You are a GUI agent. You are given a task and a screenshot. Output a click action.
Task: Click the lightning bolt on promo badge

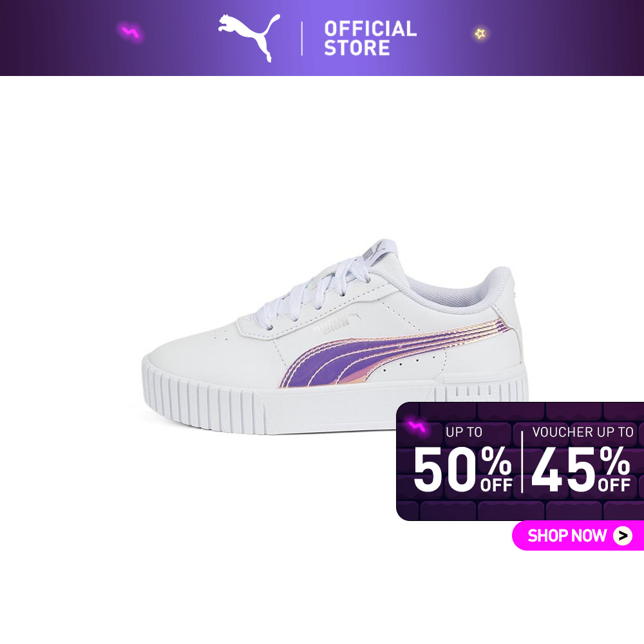pyautogui.click(x=417, y=427)
